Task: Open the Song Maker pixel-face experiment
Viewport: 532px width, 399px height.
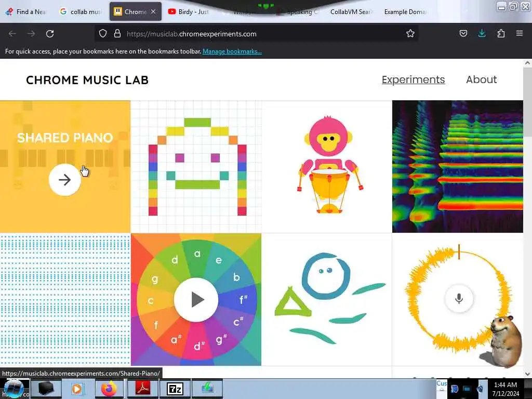Action: pos(196,167)
